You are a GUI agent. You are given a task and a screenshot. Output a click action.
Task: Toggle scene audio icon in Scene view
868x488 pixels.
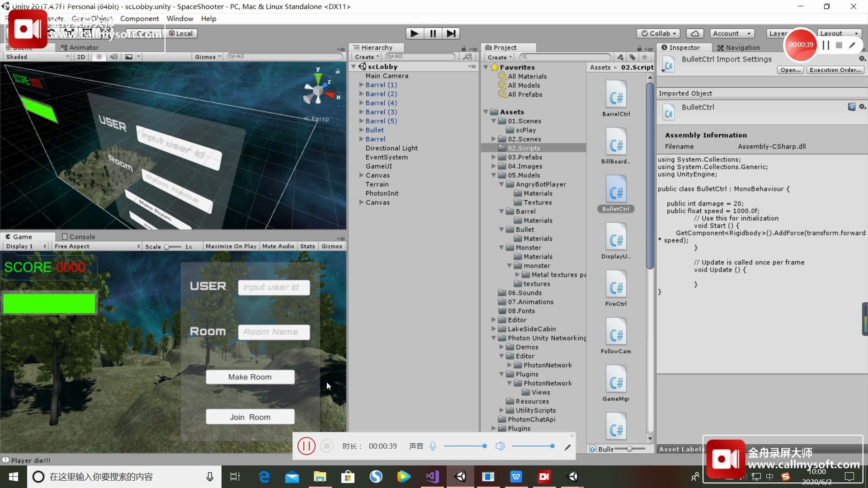(113, 57)
